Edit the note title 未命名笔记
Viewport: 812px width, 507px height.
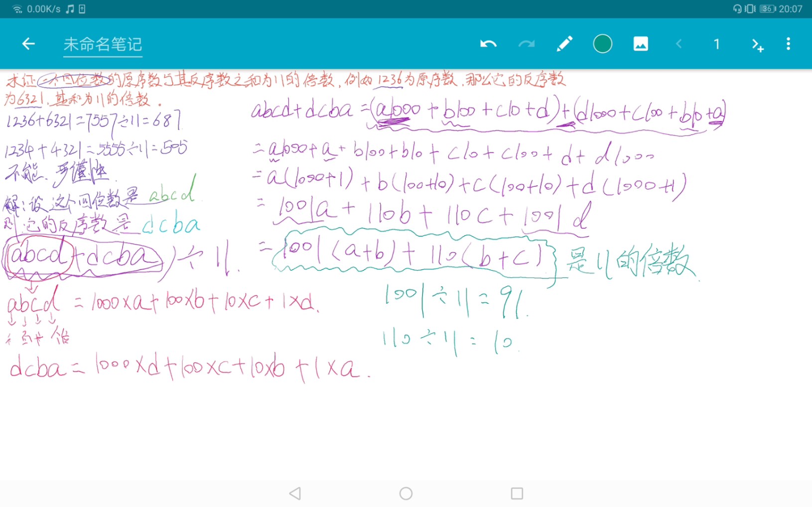[x=103, y=44]
